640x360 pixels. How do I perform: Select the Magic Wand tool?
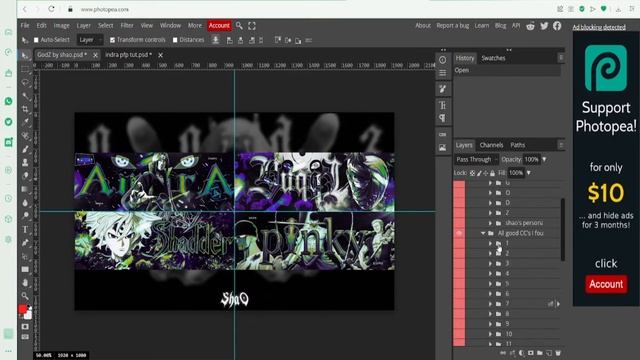click(25, 96)
